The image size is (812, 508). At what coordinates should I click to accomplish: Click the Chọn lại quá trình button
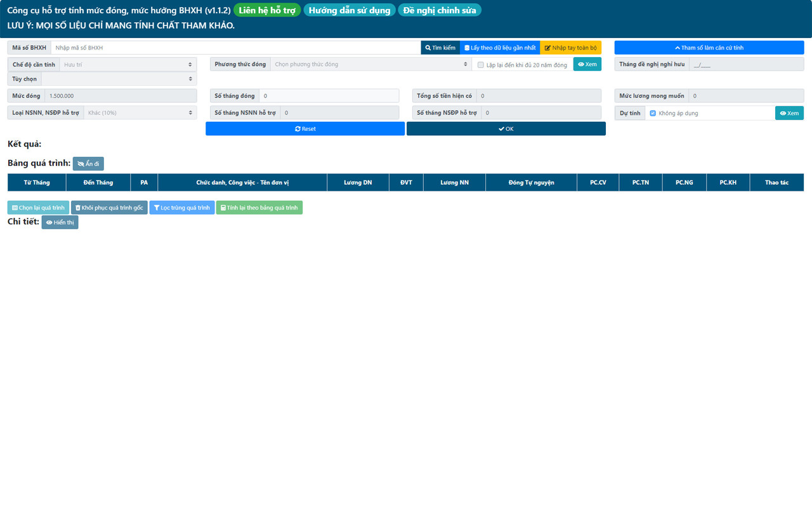click(38, 208)
